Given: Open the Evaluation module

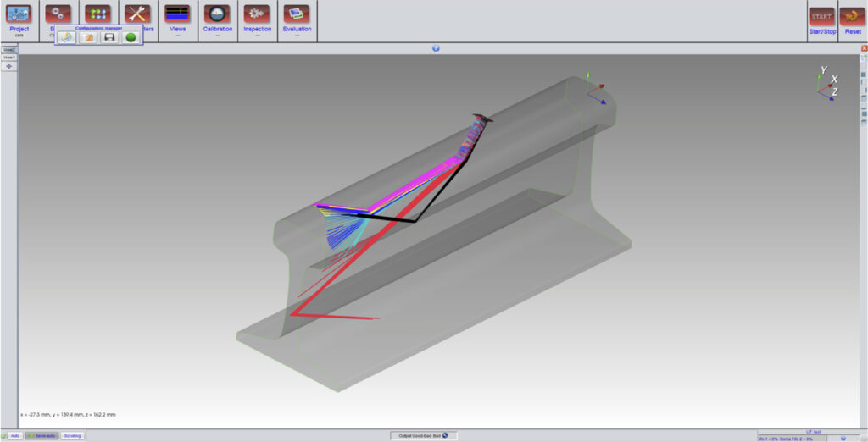Looking at the screenshot, I should point(297,14).
